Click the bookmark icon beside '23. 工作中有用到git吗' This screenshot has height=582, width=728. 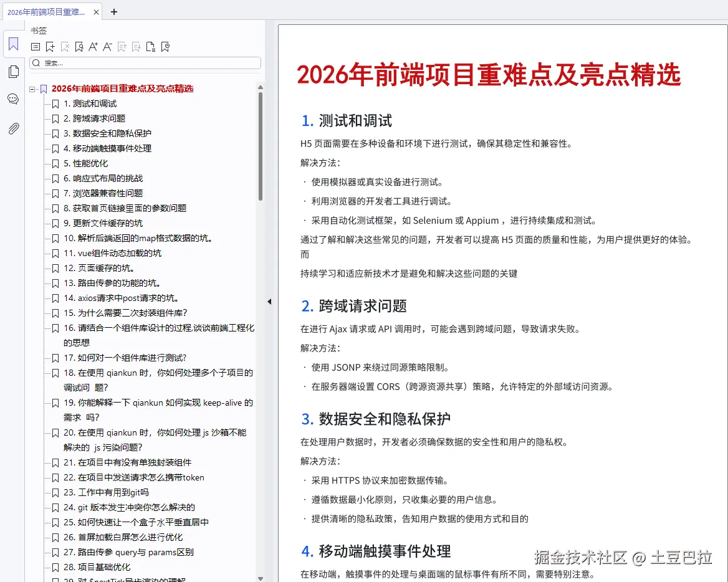55,493
